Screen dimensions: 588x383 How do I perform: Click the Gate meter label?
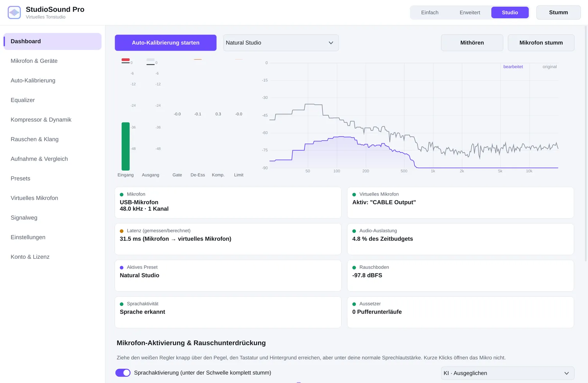pyautogui.click(x=177, y=175)
